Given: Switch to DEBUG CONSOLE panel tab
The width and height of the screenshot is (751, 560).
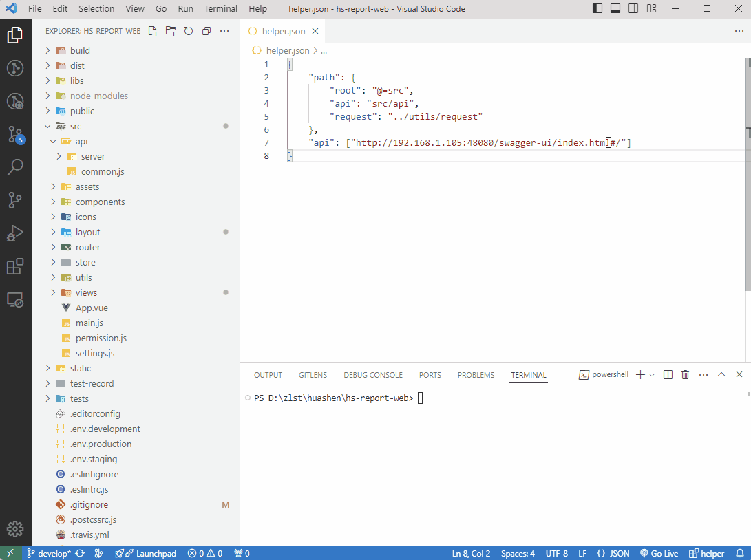Looking at the screenshot, I should [373, 375].
